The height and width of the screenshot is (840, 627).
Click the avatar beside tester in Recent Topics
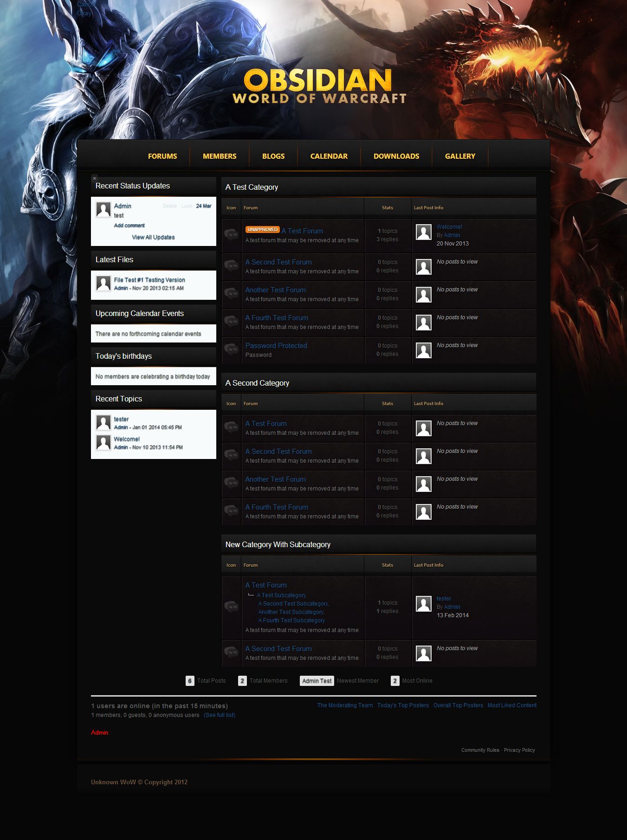tap(103, 422)
